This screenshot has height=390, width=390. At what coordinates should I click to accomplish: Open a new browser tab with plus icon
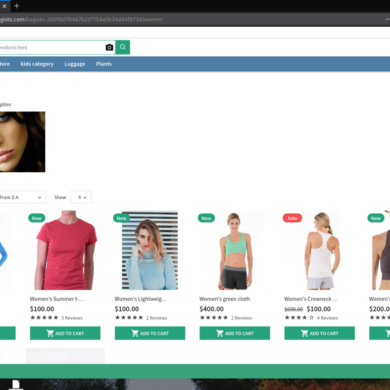click(x=17, y=5)
